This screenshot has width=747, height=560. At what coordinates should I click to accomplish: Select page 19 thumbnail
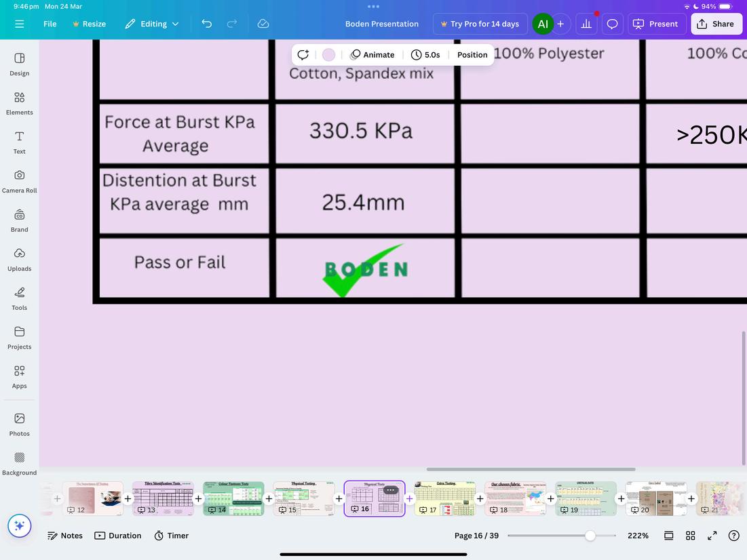(x=586, y=498)
